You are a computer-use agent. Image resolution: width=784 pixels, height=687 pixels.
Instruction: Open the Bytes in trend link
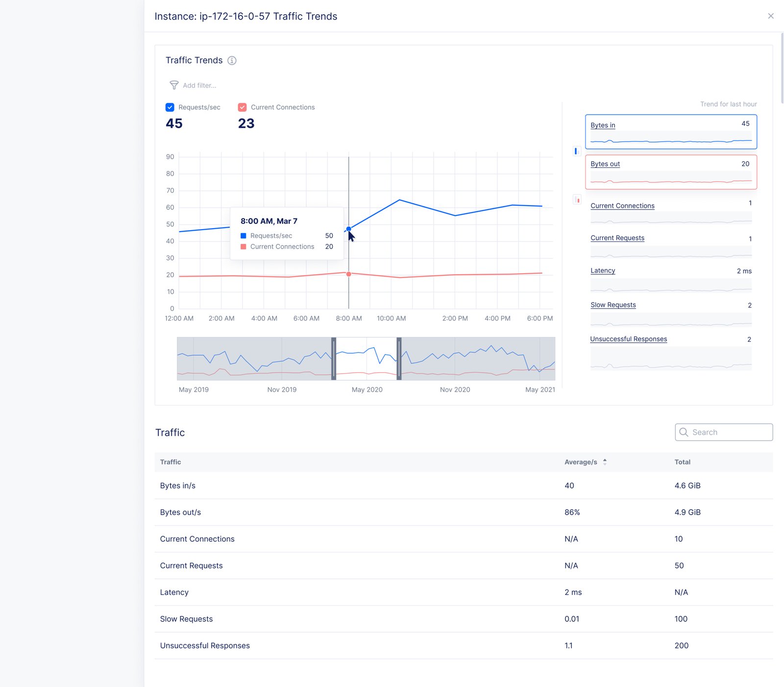click(x=602, y=125)
